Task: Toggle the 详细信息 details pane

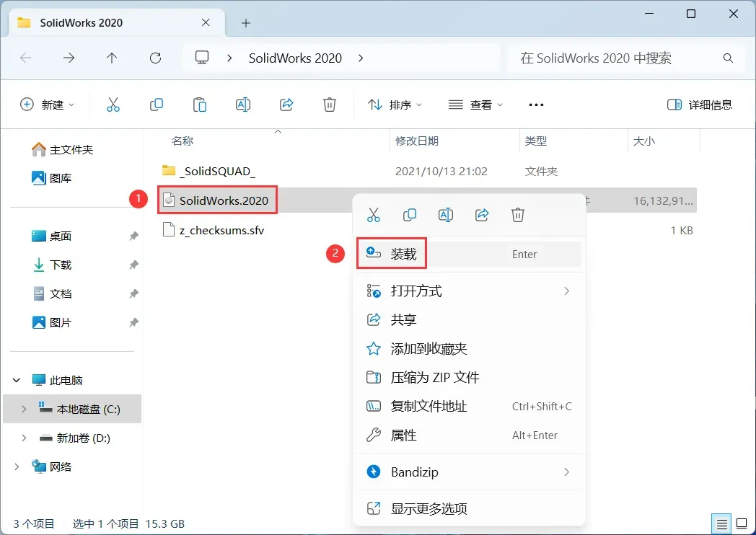Action: pos(699,105)
